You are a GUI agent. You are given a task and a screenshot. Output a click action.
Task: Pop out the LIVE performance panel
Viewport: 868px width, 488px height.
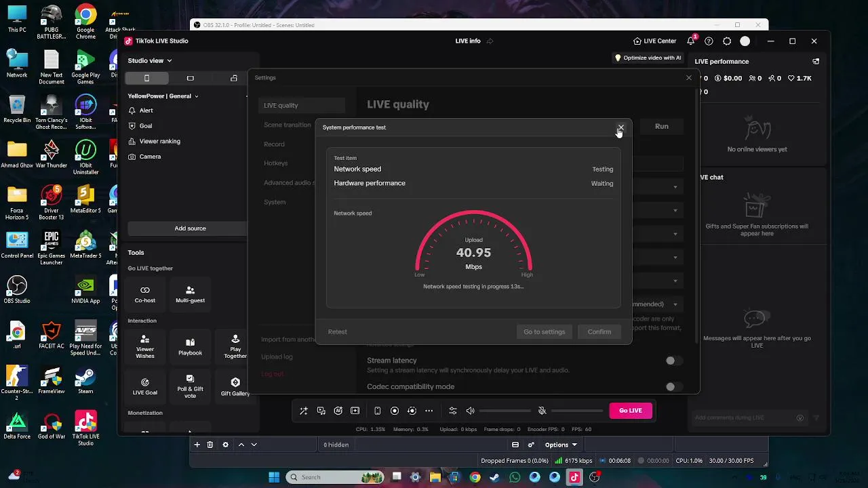tap(816, 62)
